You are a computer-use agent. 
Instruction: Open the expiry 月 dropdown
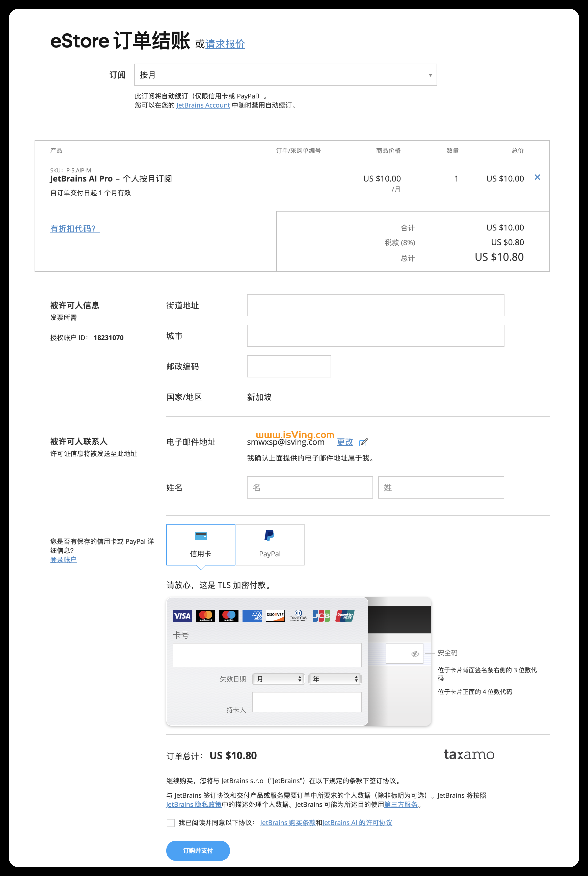click(278, 679)
